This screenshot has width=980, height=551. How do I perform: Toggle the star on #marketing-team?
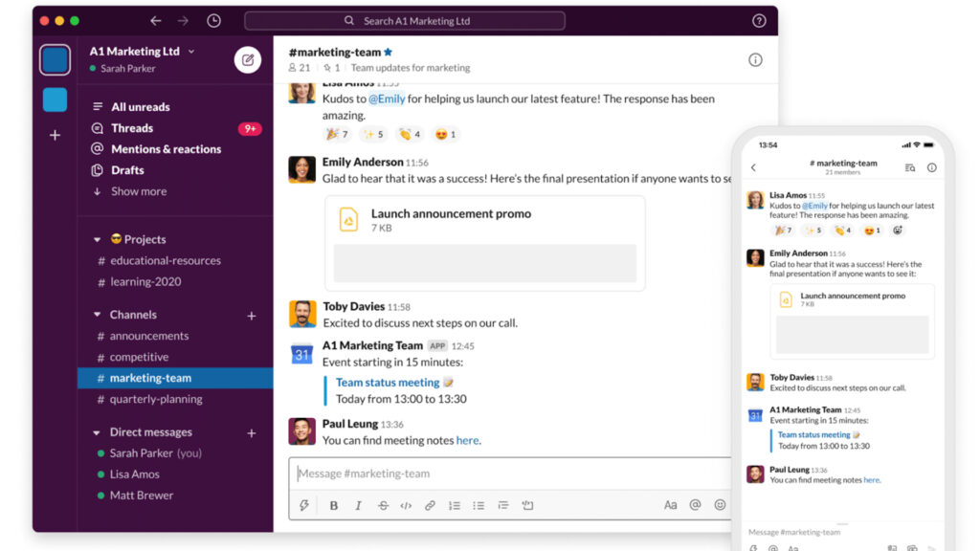[388, 53]
